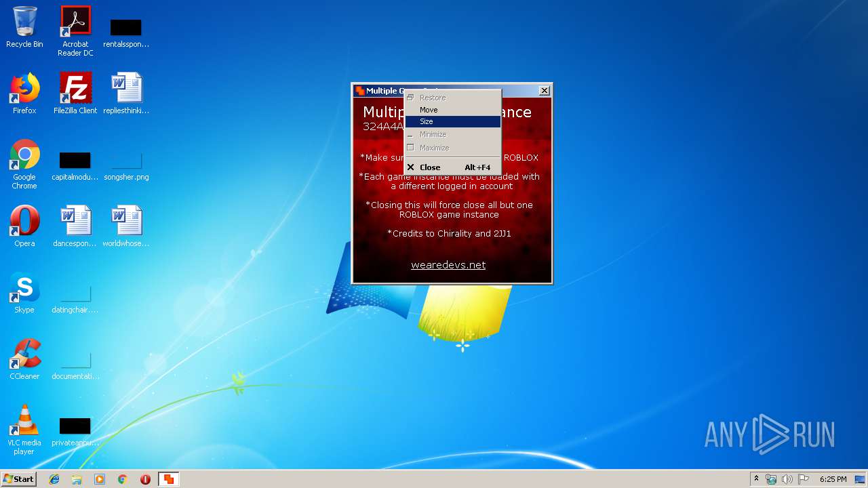Image resolution: width=868 pixels, height=488 pixels.
Task: Select the documentati file icon
Action: pos(75,366)
